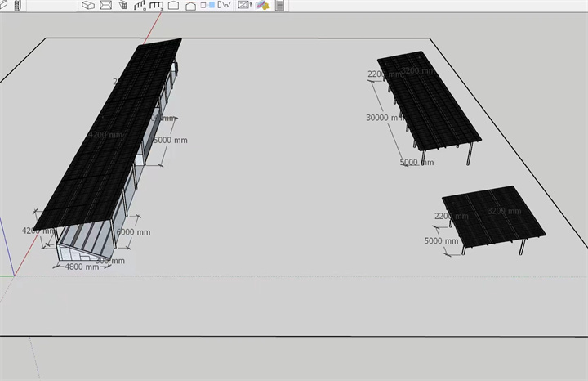Open the colorful purple and yellow toolbar icon
The width and height of the screenshot is (588, 381).
click(262, 5)
